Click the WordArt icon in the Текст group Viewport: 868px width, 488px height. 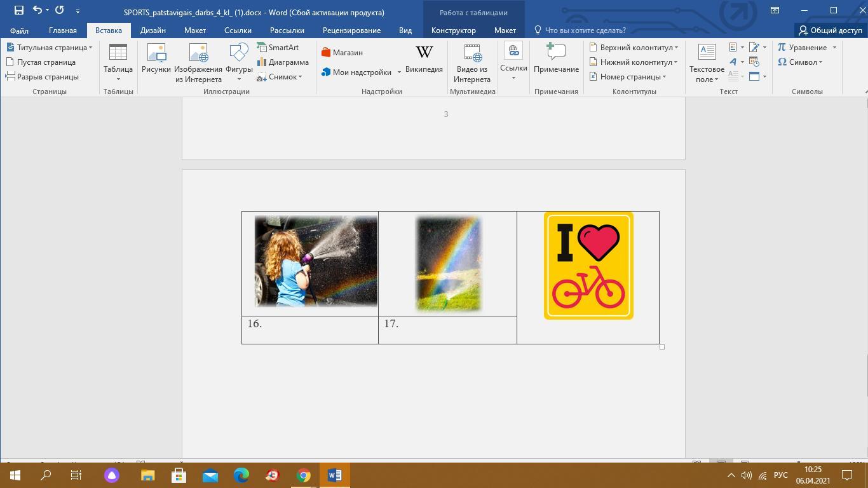[736, 62]
